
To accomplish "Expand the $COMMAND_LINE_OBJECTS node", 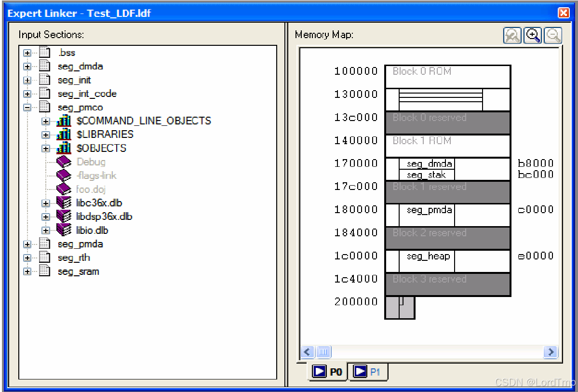I will [x=45, y=121].
